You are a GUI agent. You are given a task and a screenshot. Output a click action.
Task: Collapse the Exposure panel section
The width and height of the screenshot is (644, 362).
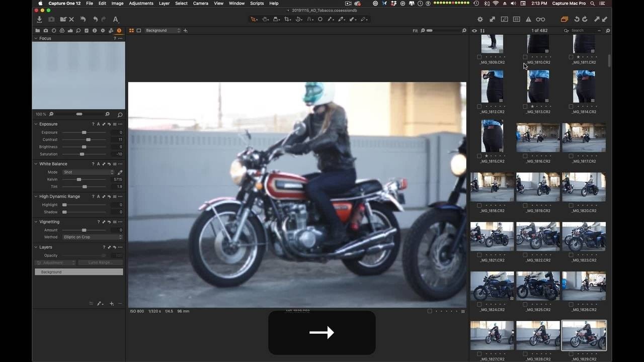tap(36, 124)
